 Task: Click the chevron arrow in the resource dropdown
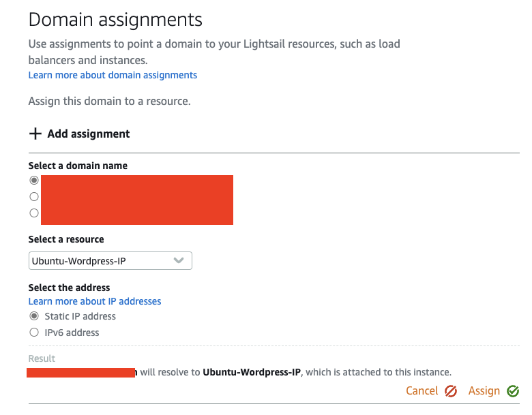179,260
